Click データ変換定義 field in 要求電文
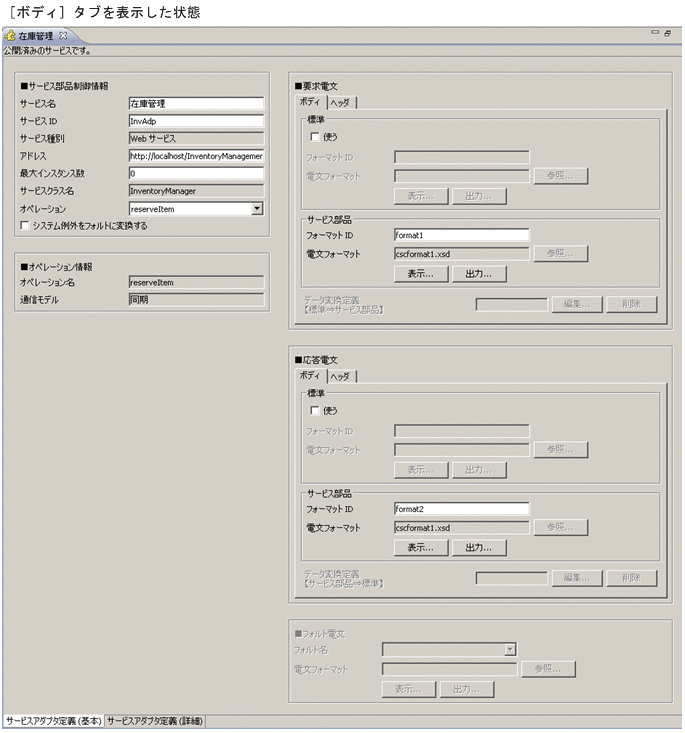This screenshot has height=733, width=685. pyautogui.click(x=512, y=305)
